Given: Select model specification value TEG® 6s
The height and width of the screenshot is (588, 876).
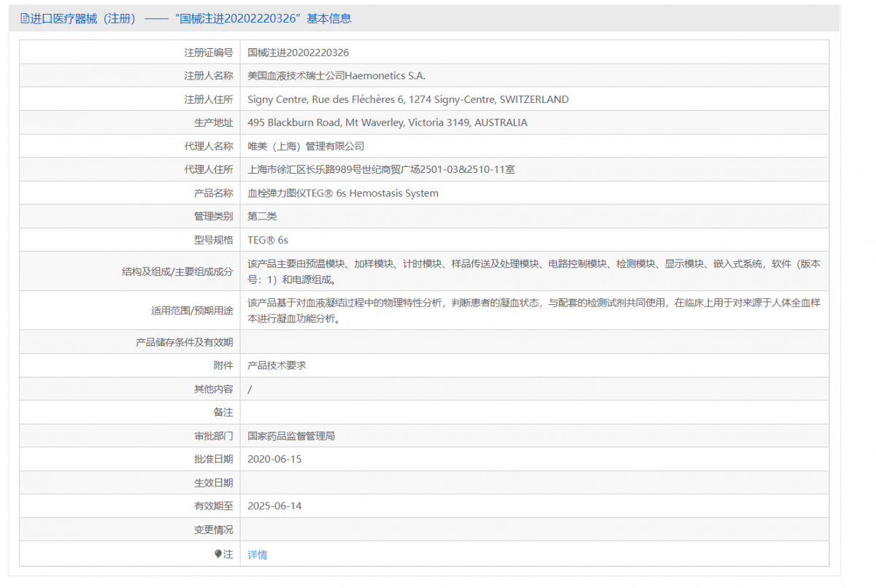Looking at the screenshot, I should pos(268,240).
